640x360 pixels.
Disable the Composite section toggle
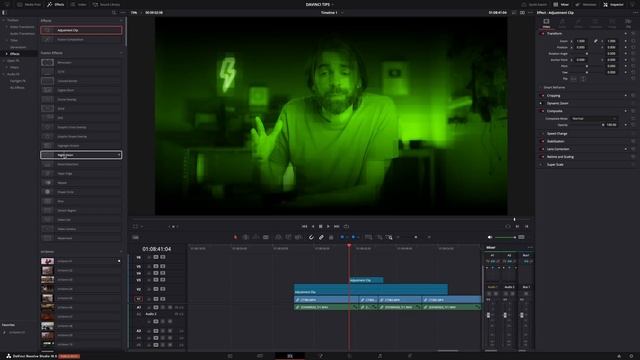point(542,111)
